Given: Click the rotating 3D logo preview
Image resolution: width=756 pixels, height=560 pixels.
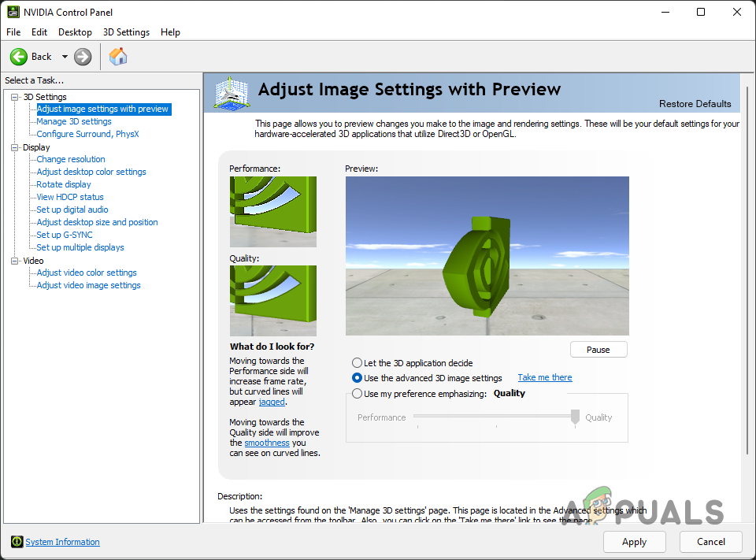Looking at the screenshot, I should (487, 256).
